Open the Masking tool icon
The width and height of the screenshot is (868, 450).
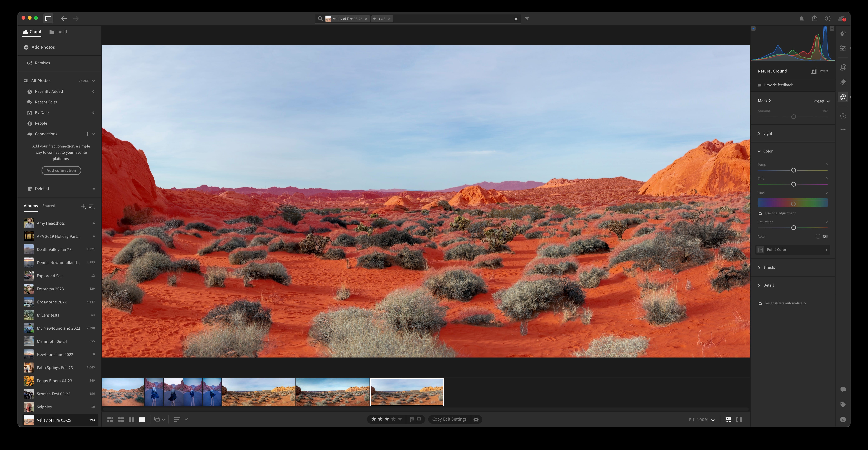(843, 97)
